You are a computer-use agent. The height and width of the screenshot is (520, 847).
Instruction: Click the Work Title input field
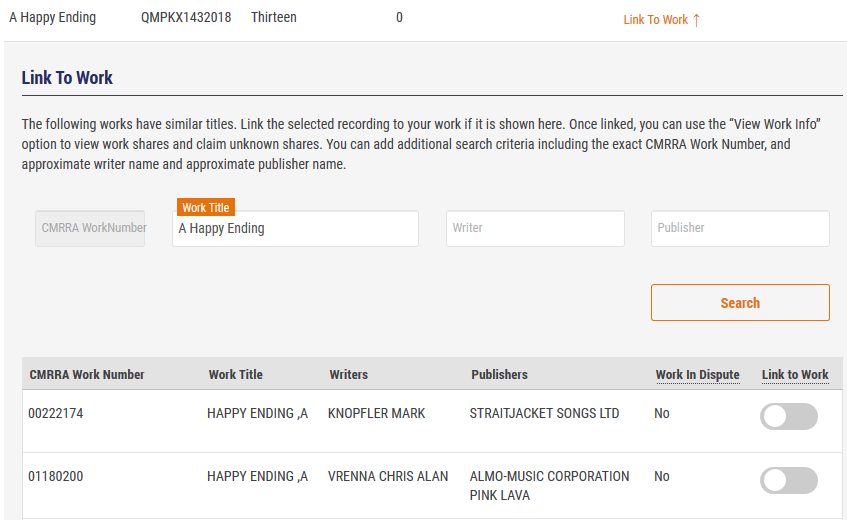coord(295,229)
